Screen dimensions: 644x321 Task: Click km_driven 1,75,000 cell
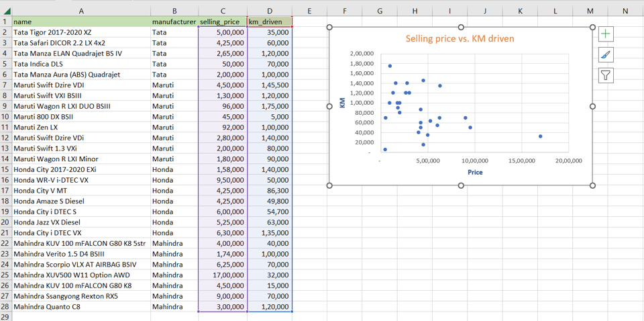tap(270, 106)
